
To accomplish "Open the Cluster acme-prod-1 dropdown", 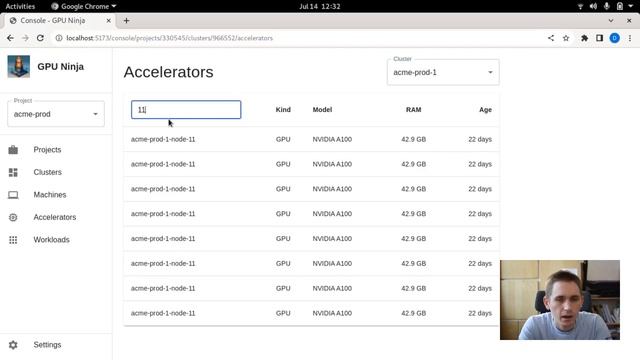I will tap(443, 72).
